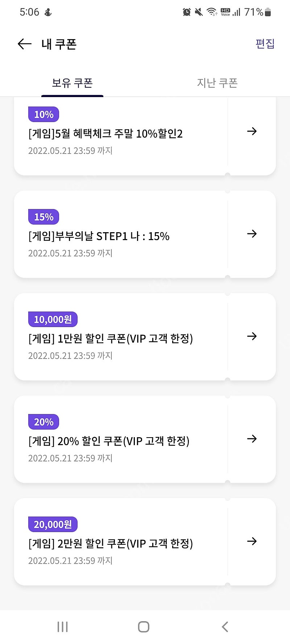Switch to 보유 쿠폰 tab
Viewport: 290px width, 644px height.
tap(72, 83)
